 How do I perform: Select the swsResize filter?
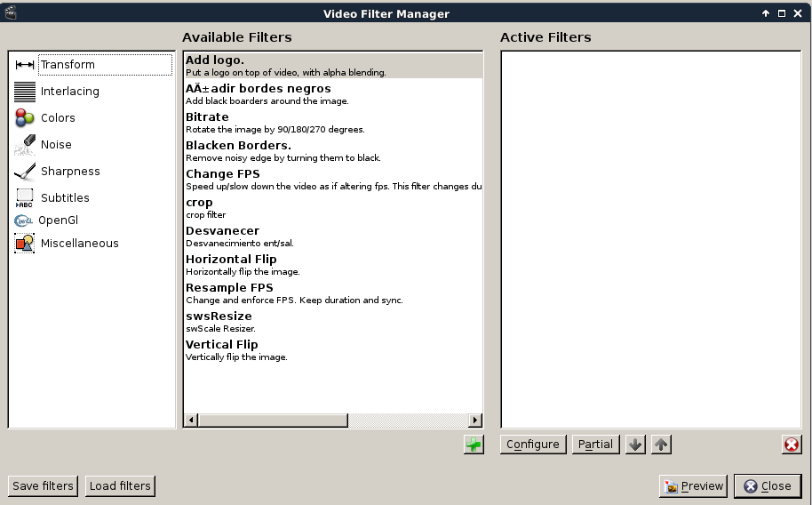333,322
